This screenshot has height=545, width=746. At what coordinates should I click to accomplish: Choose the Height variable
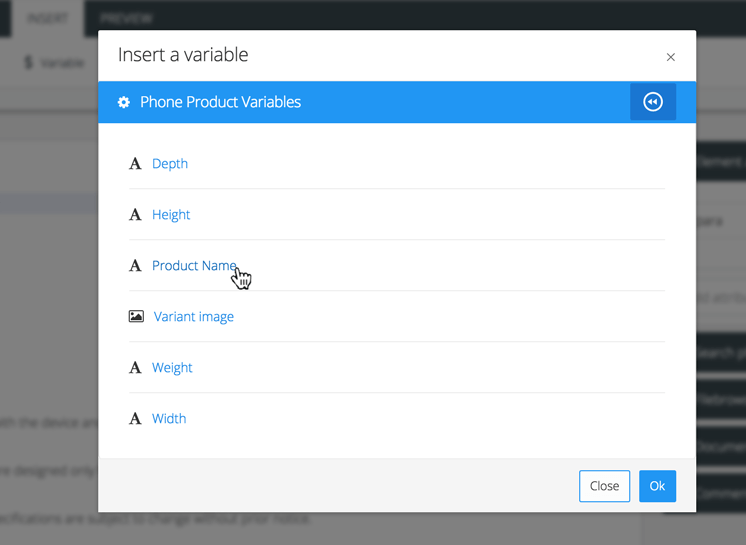coord(171,215)
